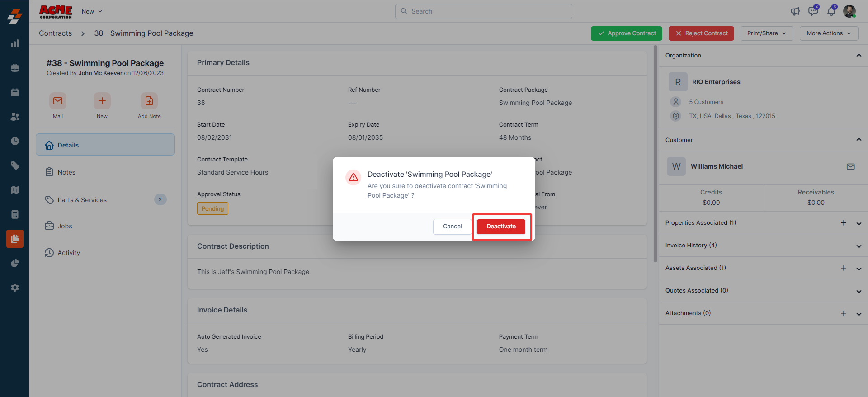Viewport: 868px width, 397px height.
Task: Click the New plus icon
Action: coord(102,101)
